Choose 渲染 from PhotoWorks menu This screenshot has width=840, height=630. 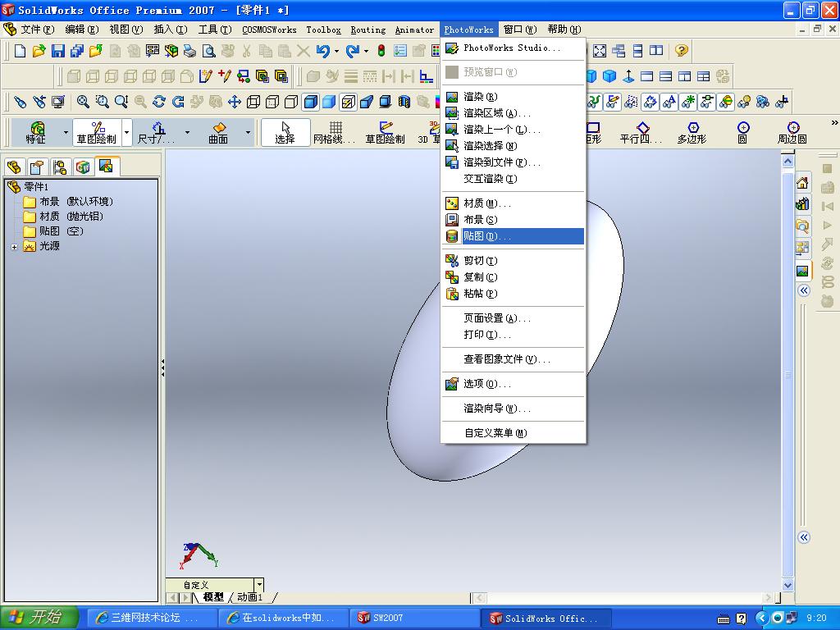tap(514, 97)
